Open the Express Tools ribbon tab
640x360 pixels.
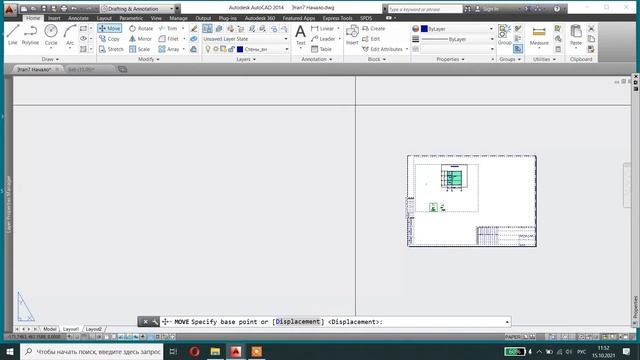coord(337,18)
